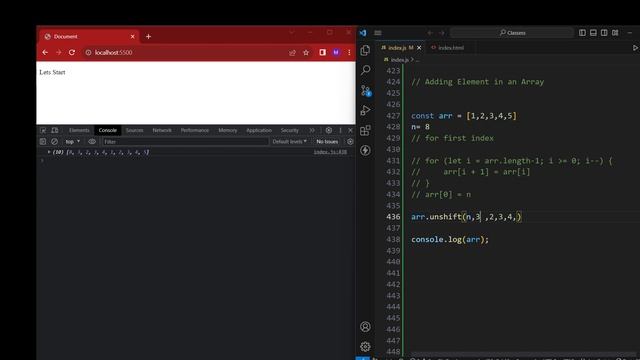
Task: Open the Chrome three-dot menu
Action: (349, 52)
